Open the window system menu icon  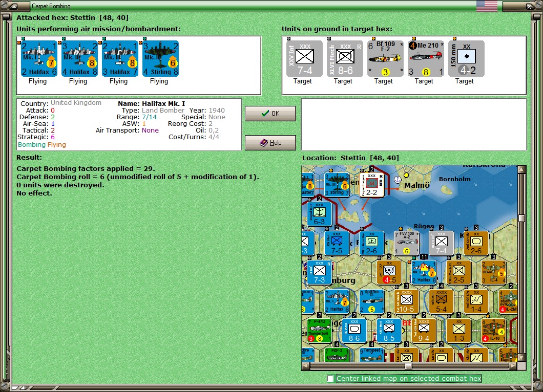(13, 6)
